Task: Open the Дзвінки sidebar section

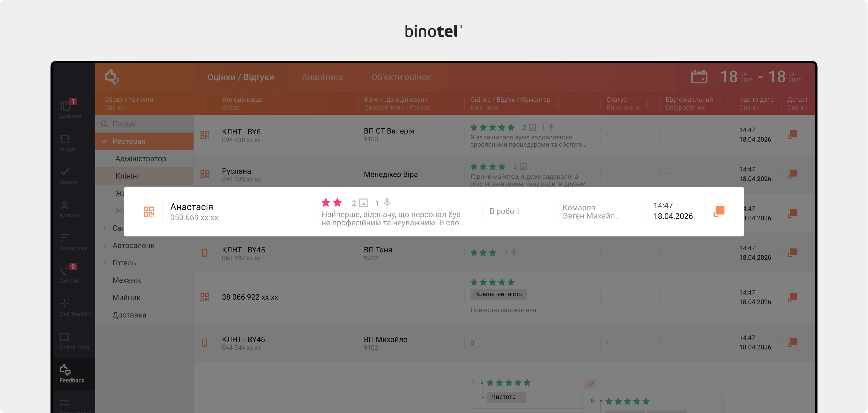Action: click(70, 108)
